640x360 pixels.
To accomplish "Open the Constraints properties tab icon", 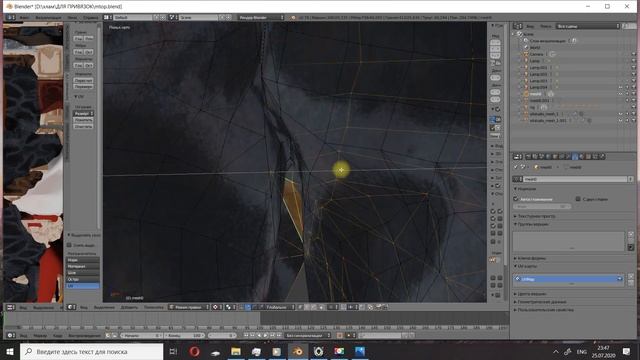I will click(x=562, y=156).
